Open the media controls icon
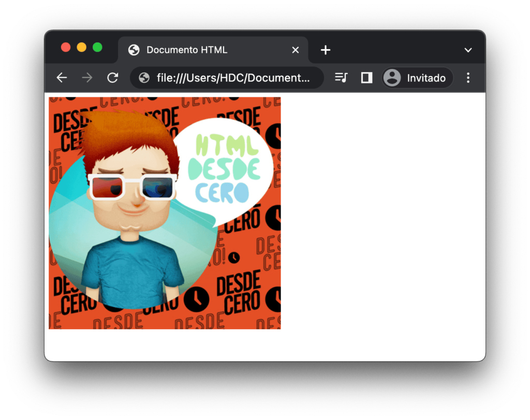The image size is (530, 420). point(341,78)
